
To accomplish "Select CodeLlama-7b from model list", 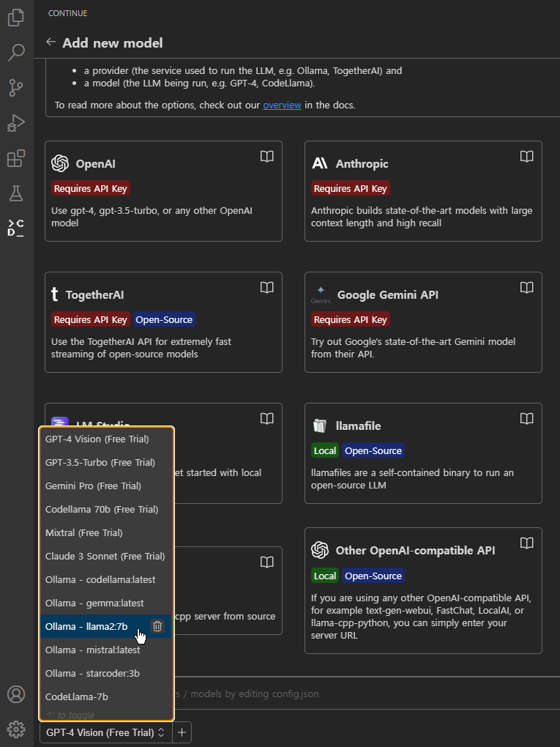I will pos(105,696).
